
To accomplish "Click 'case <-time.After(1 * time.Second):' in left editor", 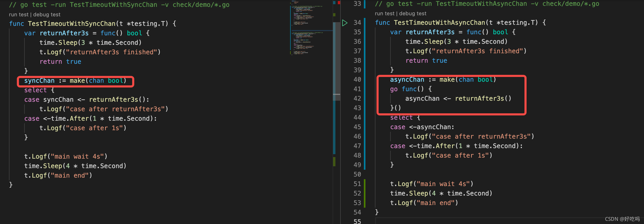I will point(91,119).
